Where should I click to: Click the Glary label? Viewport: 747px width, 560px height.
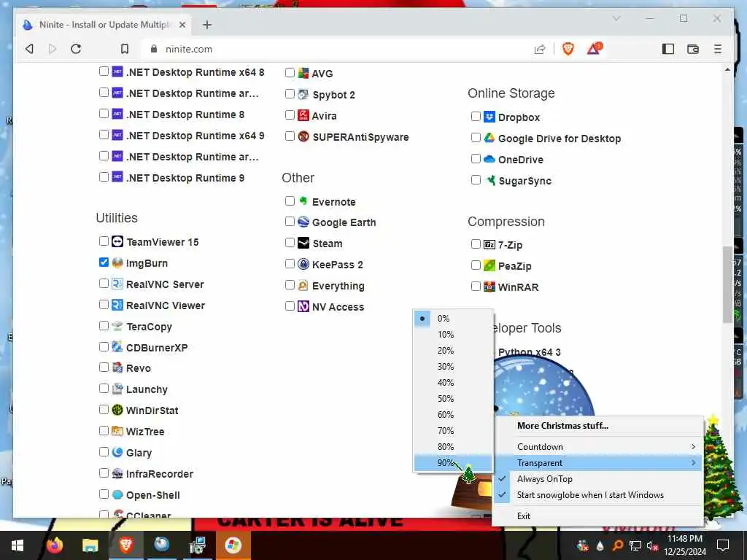click(x=139, y=453)
